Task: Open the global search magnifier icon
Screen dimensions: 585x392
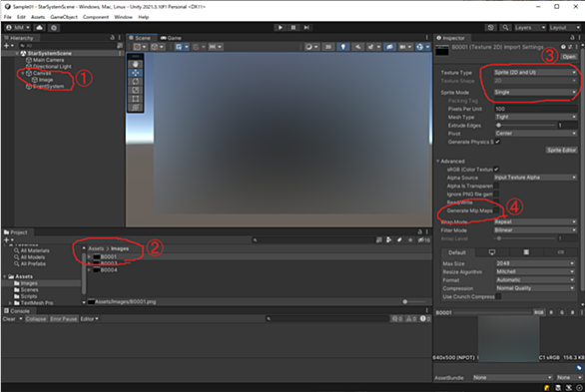Action: [505, 28]
